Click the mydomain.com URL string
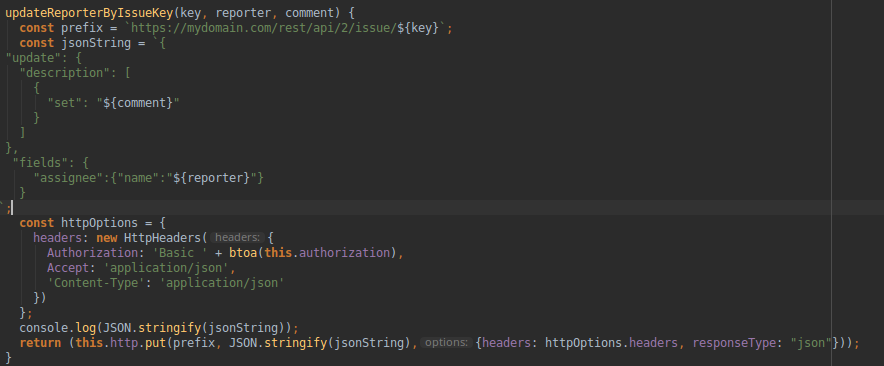Image resolution: width=884 pixels, height=366 pixels. (263, 28)
